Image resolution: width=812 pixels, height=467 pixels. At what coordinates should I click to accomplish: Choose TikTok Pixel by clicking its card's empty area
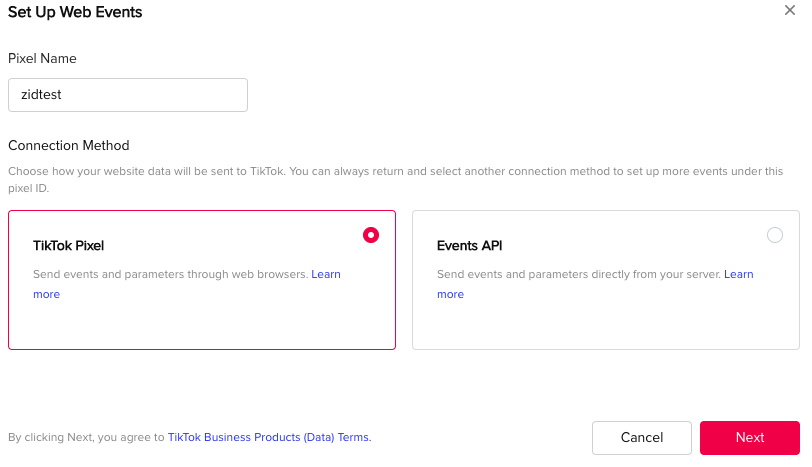[202, 324]
